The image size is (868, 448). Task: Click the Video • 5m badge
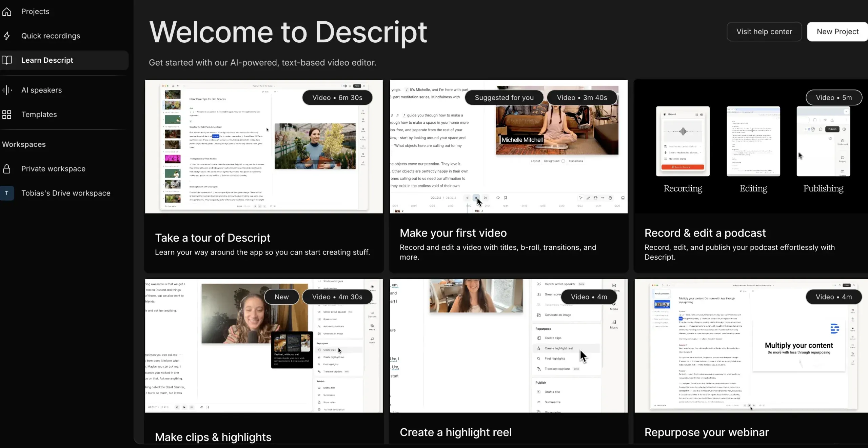(x=834, y=98)
